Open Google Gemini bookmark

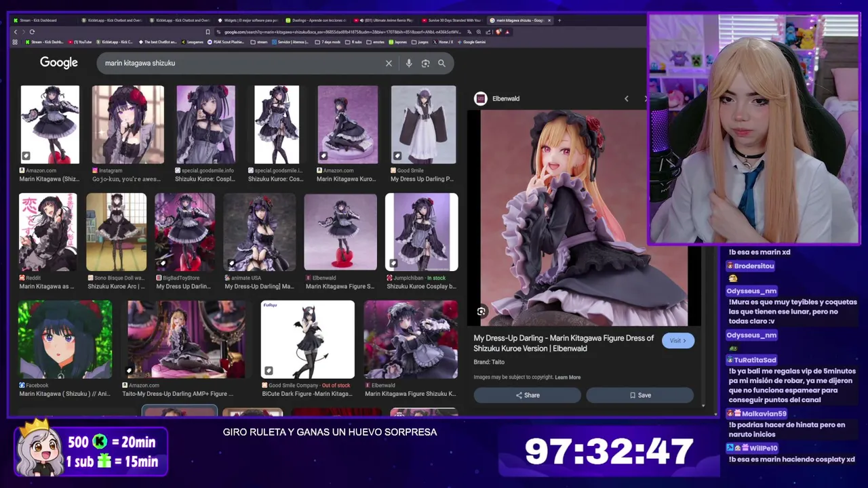pyautogui.click(x=471, y=42)
